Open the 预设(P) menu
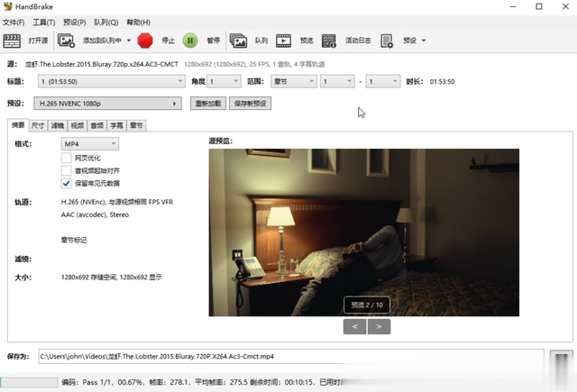 pyautogui.click(x=74, y=23)
